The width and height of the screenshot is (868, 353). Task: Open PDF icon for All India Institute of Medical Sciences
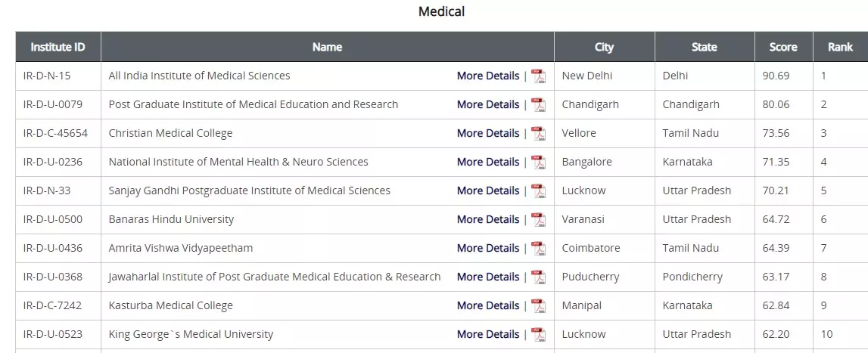click(538, 76)
